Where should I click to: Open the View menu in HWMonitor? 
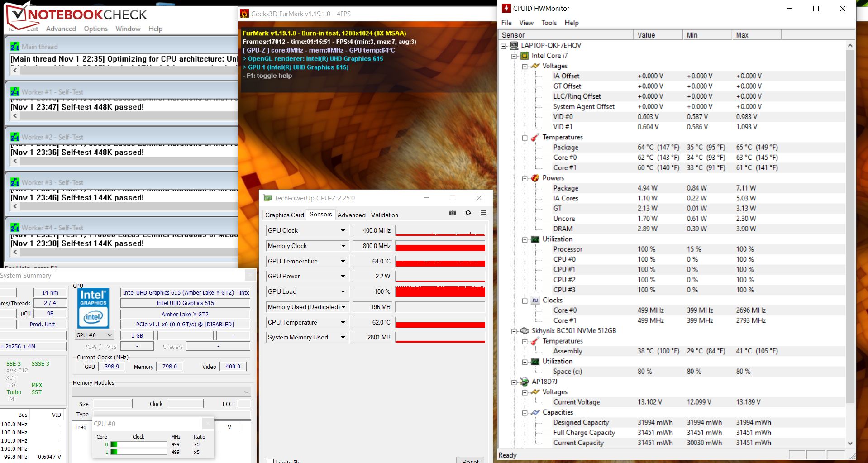pyautogui.click(x=526, y=23)
